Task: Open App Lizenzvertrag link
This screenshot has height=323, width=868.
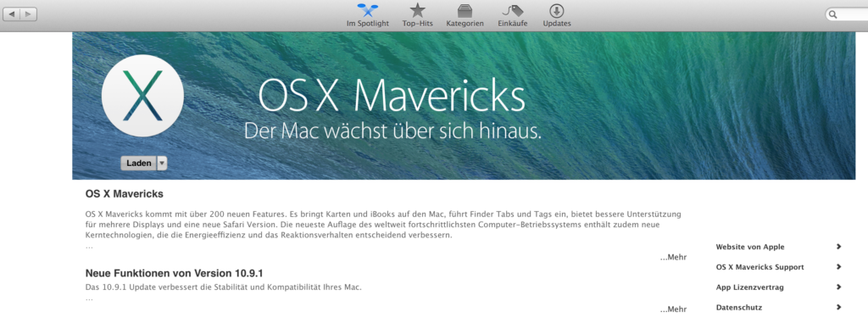Action: [x=749, y=287]
